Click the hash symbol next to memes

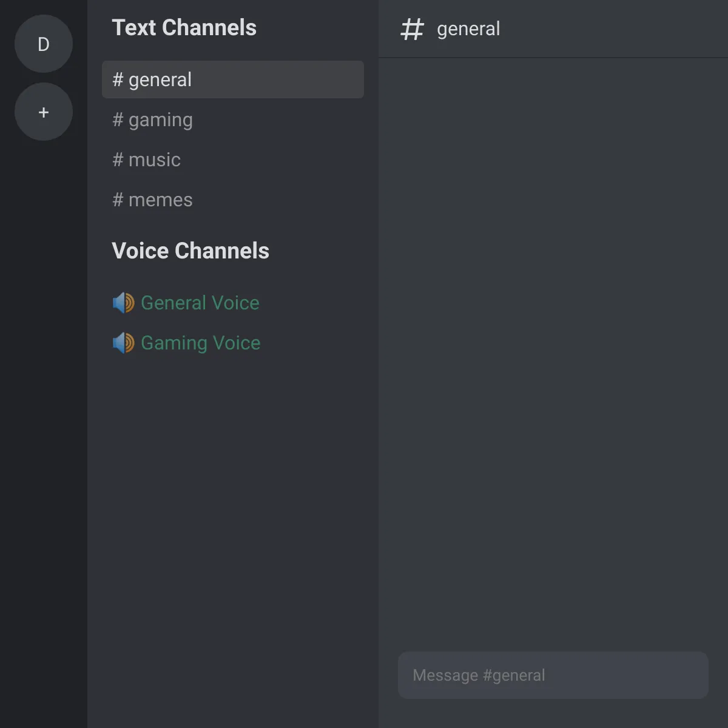[118, 200]
